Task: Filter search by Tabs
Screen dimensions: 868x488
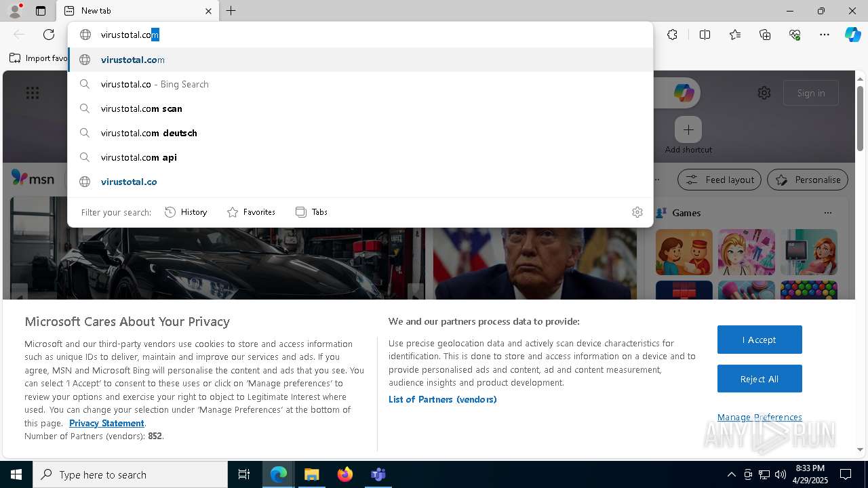Action: 311,212
